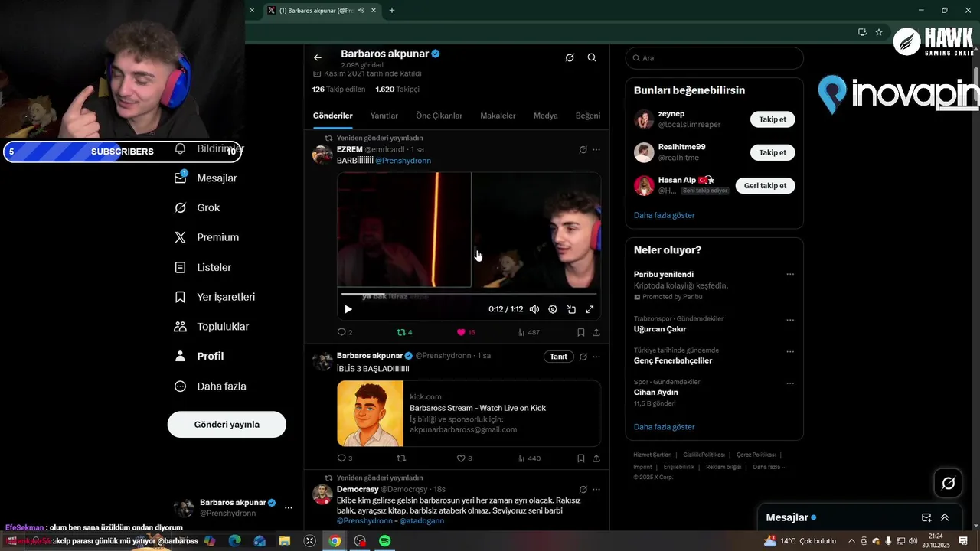The width and height of the screenshot is (980, 551).
Task: Open more options for Uğurcan Çakır trend
Action: 790,320
